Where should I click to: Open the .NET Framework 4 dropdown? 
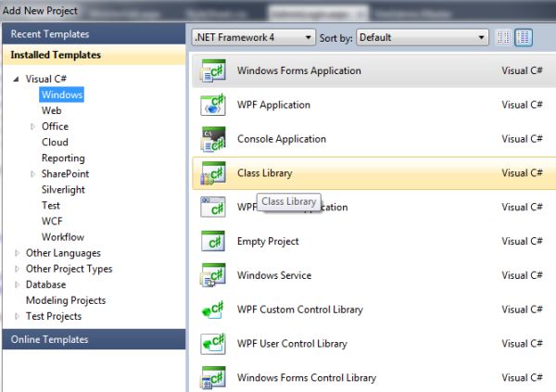pos(254,37)
